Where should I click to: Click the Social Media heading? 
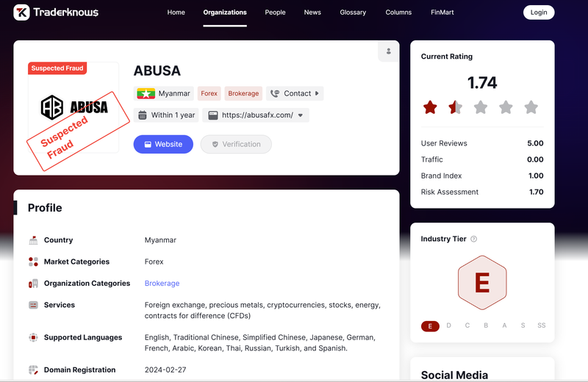(454, 375)
